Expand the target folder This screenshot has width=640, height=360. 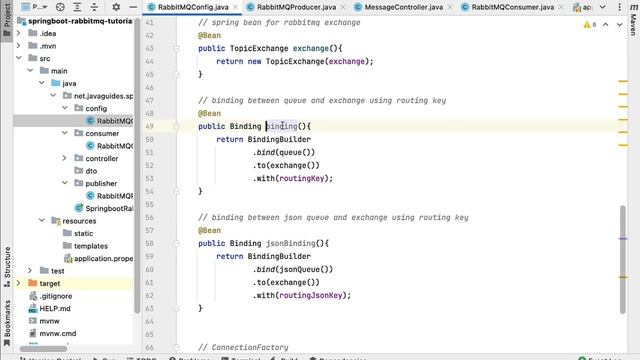point(18,283)
